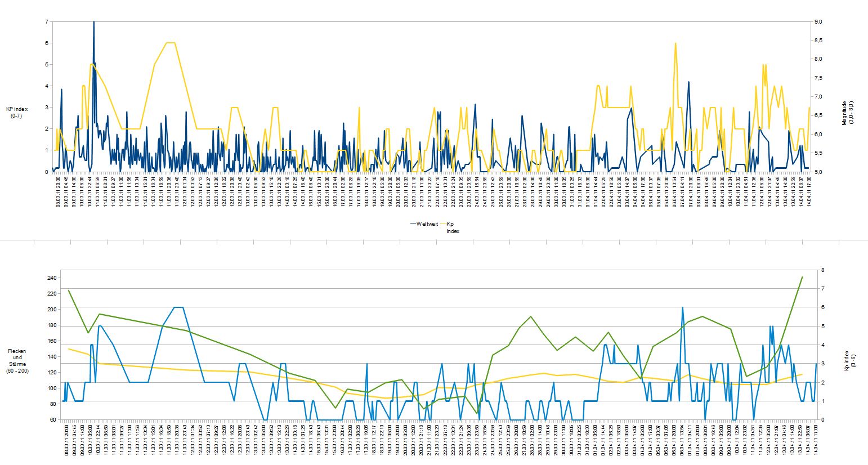This screenshot has width=868, height=465.
Task: Click the 5,0 label on Magnitude axis
Action: pyautogui.click(x=817, y=172)
